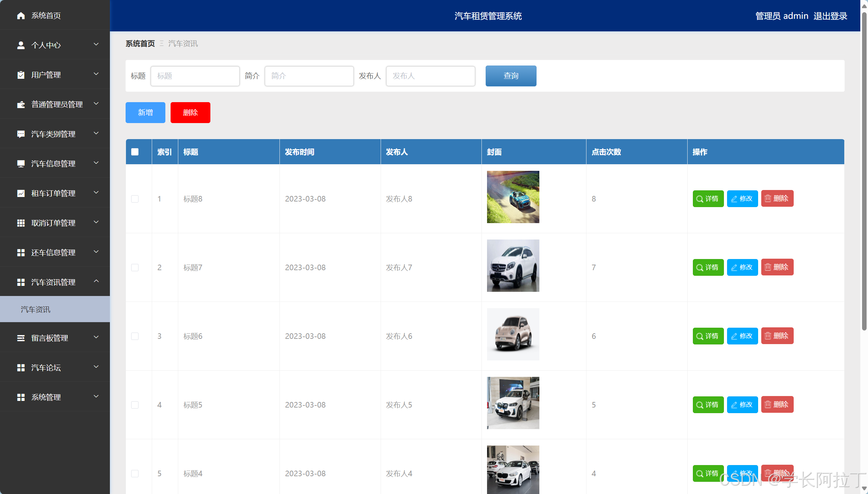Click the wallet icon for 普通管理员管理
868x494 pixels.
click(x=21, y=105)
